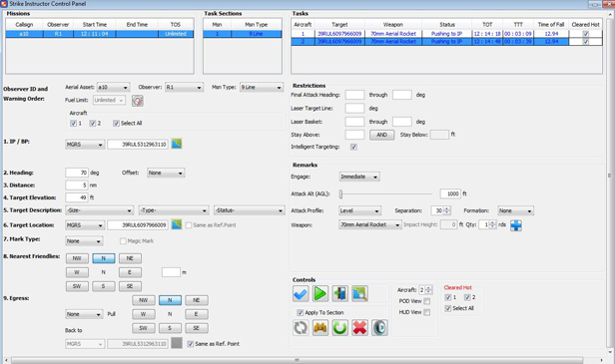Click the horizontal scrollbar at window bottom

pos(297,360)
